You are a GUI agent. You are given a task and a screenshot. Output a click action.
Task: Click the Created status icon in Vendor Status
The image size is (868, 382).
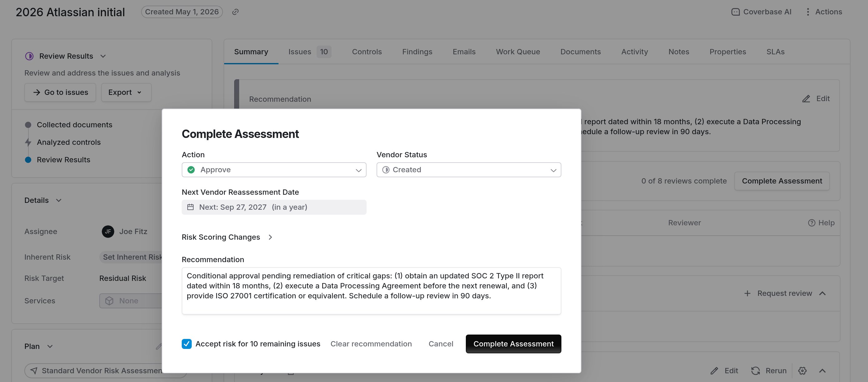coord(386,169)
